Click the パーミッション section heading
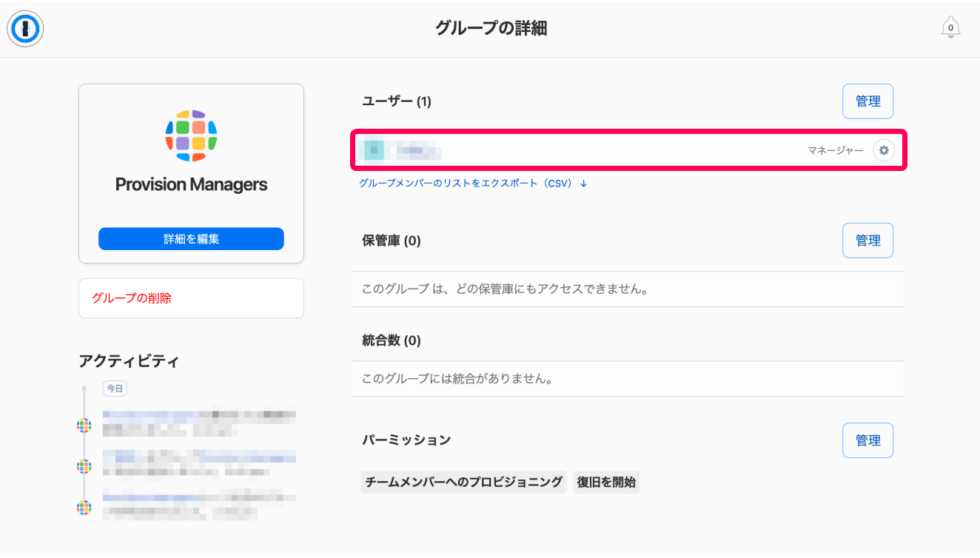The width and height of the screenshot is (980, 558). (406, 440)
